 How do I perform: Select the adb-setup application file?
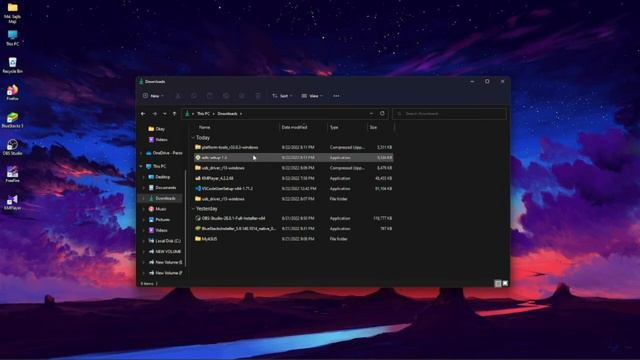294,158
